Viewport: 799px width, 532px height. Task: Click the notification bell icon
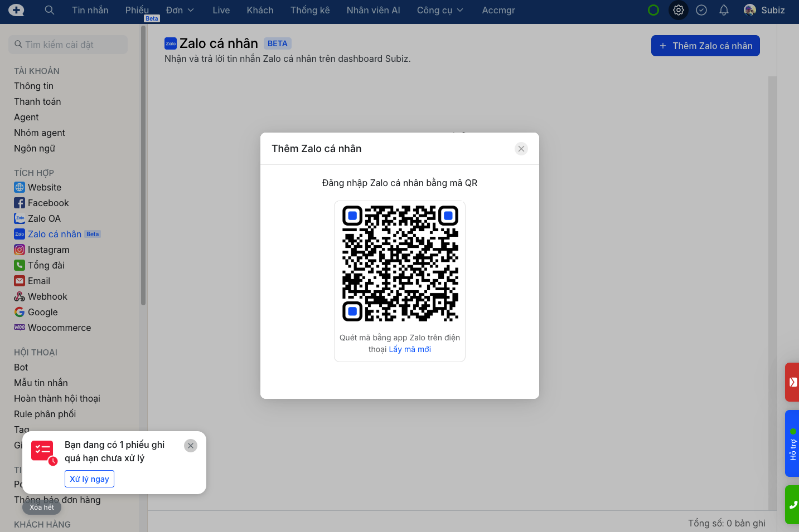point(724,10)
